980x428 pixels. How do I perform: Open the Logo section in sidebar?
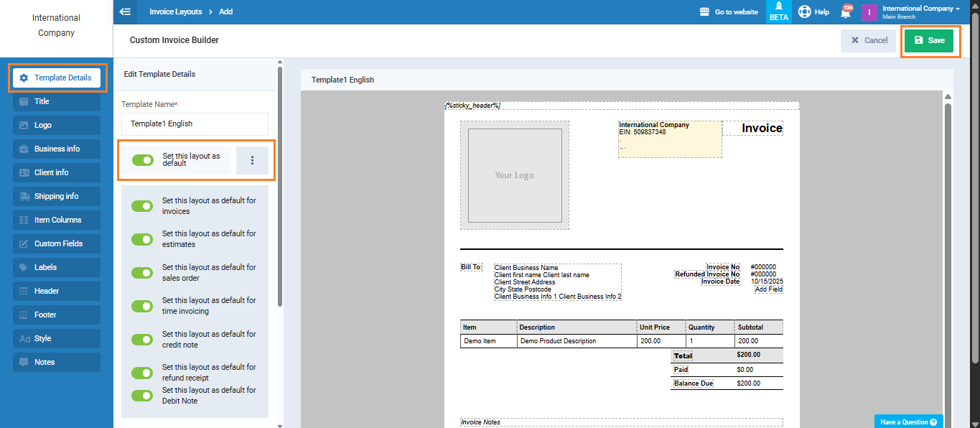(x=56, y=125)
